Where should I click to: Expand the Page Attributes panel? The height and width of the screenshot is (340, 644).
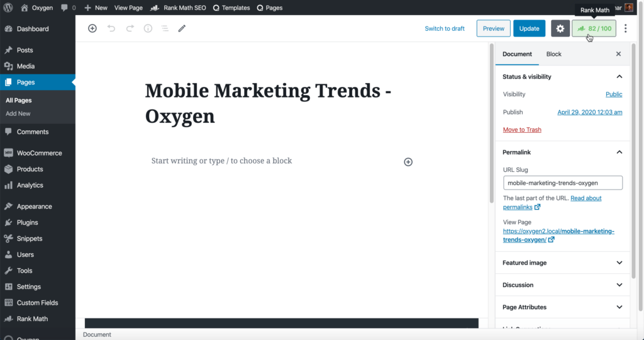[x=562, y=307]
